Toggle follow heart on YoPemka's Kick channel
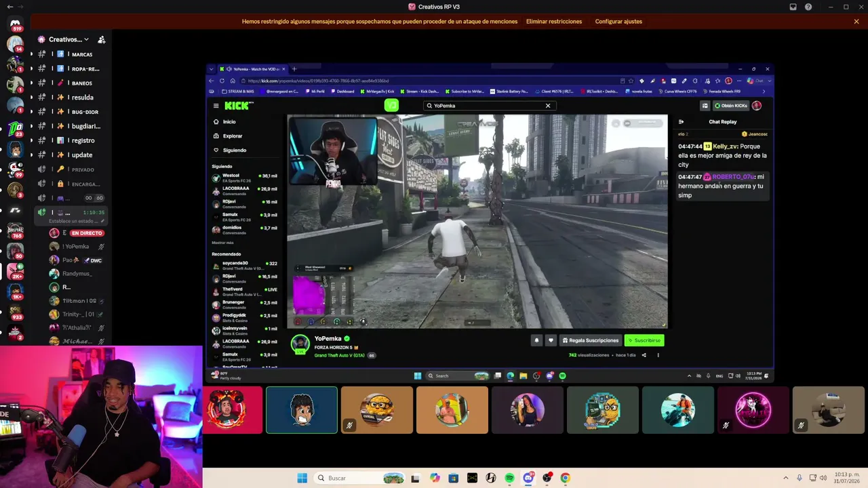868x488 pixels. coord(551,340)
